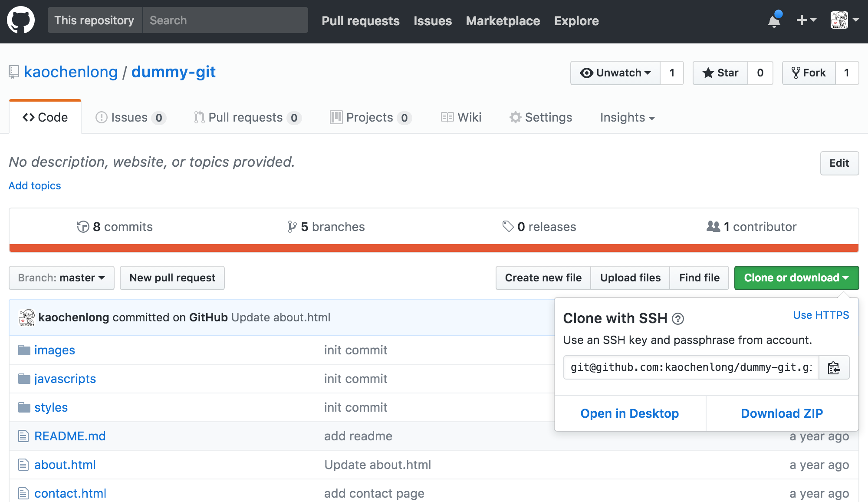Screen dimensions: 868x502
Task: Click the SSH help question mark icon
Action: tap(678, 319)
